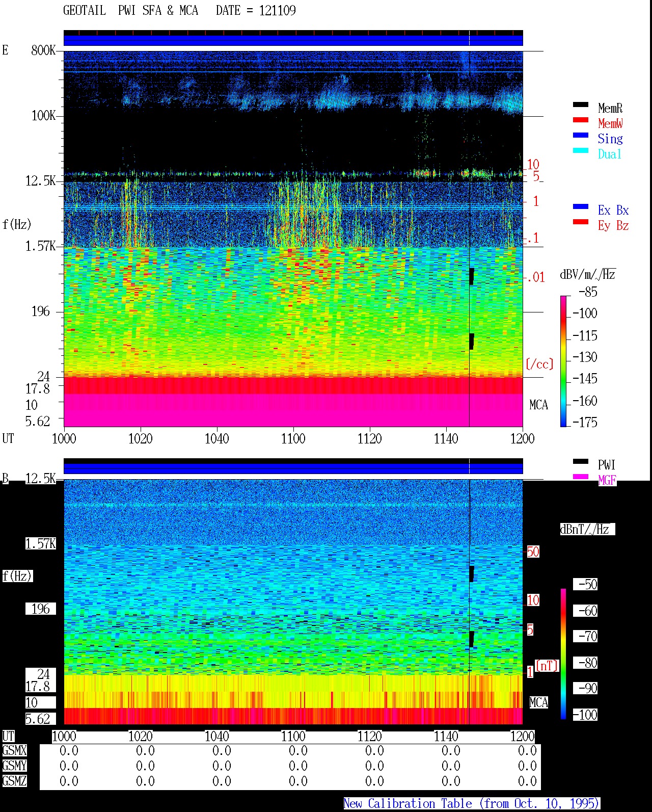Screen dimensions: 652x812
Task: Click the DATE = 121109 text
Action: point(256,10)
